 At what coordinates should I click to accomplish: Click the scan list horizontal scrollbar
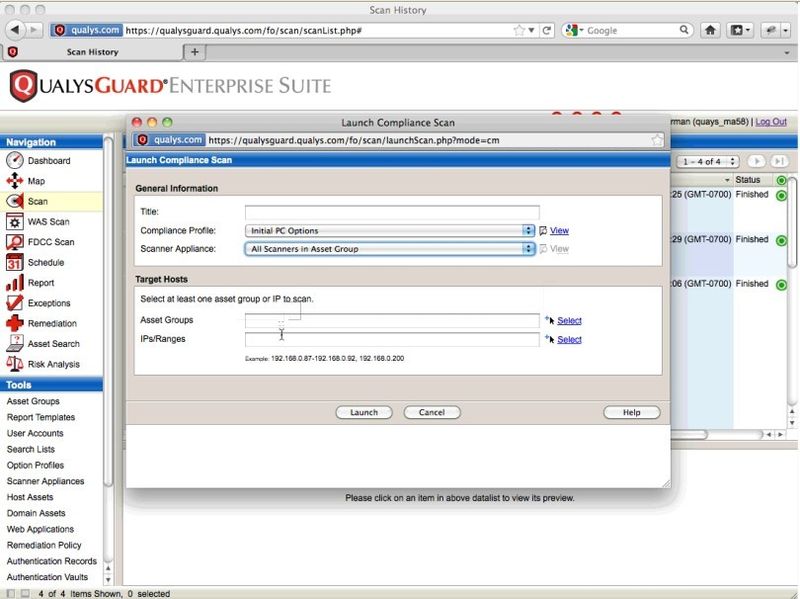point(689,434)
